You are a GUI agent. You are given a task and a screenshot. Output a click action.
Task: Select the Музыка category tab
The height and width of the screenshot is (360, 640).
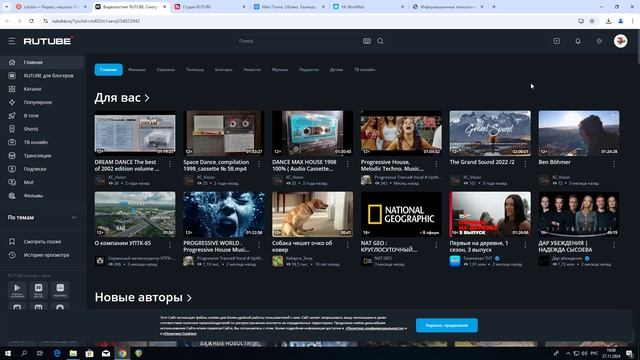click(280, 70)
